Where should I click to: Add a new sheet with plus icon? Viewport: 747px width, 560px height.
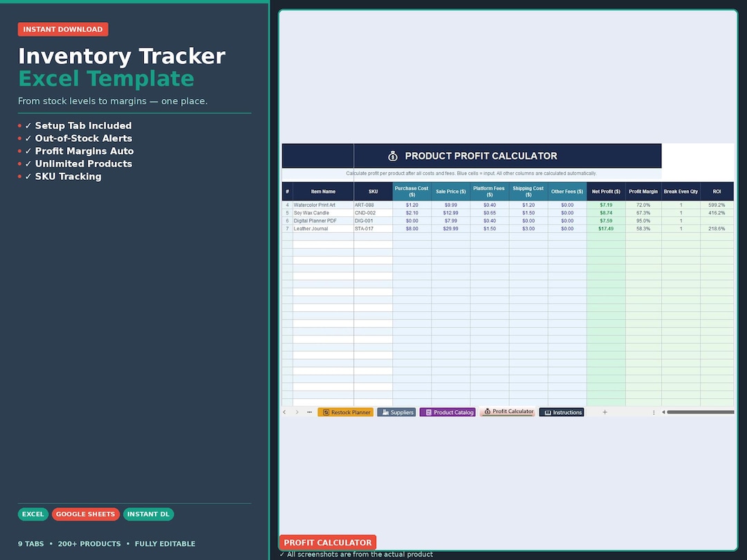[x=605, y=412]
